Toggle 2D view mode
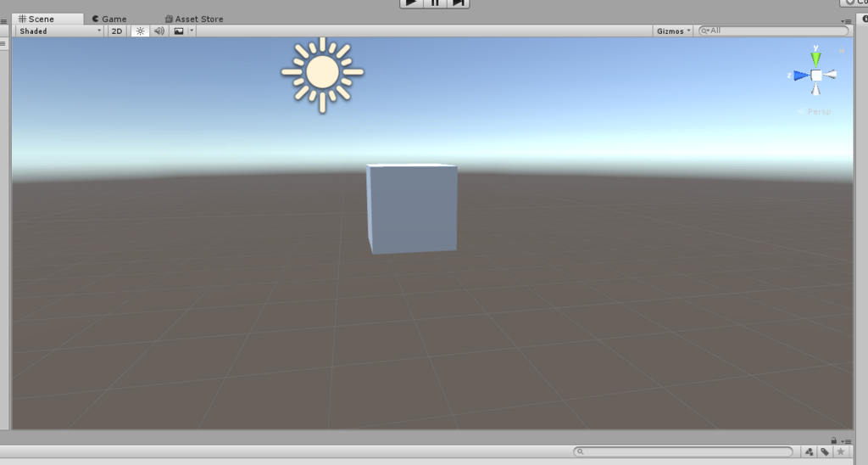Viewport: 868px width, 465px height. click(x=117, y=31)
